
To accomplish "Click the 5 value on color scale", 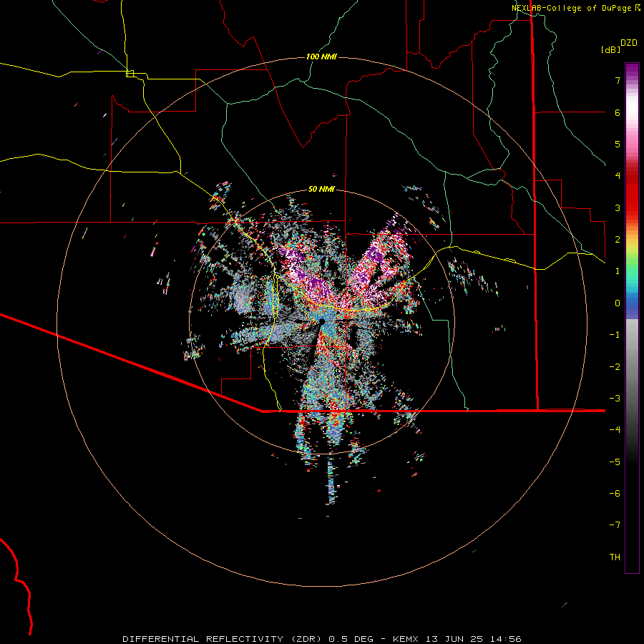I will (x=618, y=144).
